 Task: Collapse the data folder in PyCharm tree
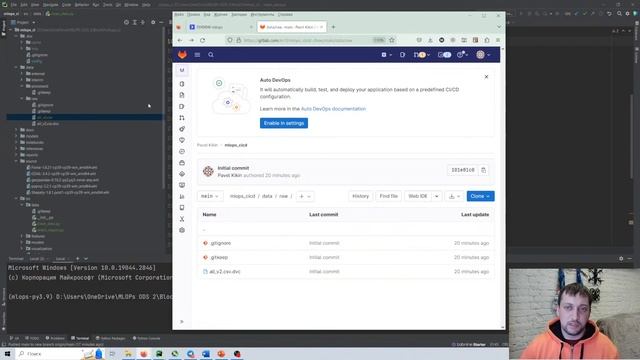click(17, 67)
